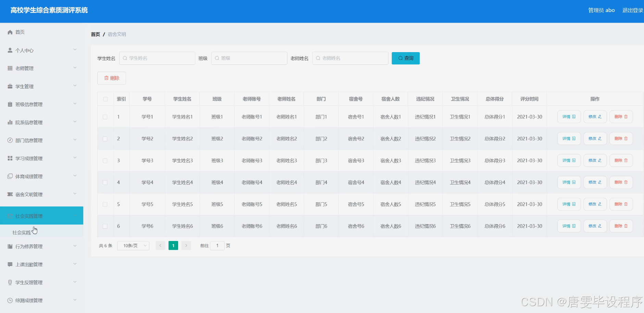Click the microphone icon beside 学生反馈管理
The width and height of the screenshot is (644, 313).
click(x=10, y=282)
